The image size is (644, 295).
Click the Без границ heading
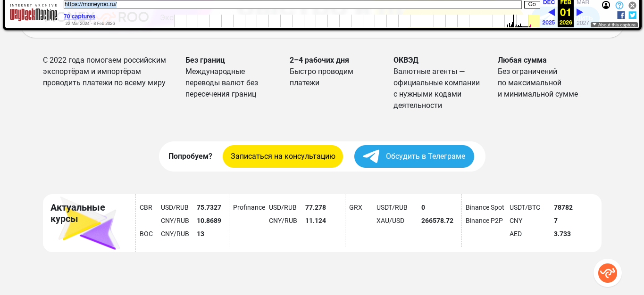(x=205, y=60)
